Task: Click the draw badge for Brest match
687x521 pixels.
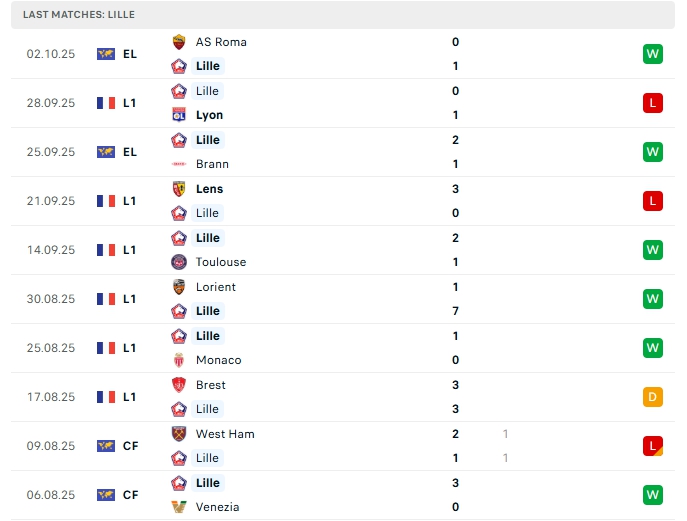Action: pos(653,397)
